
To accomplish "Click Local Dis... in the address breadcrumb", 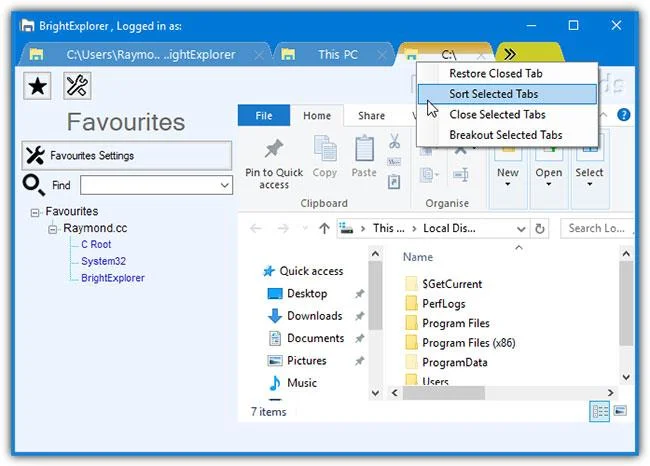I will click(449, 228).
